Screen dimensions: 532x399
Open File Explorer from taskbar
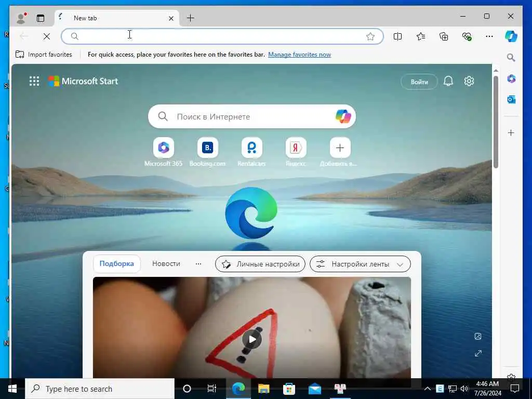coord(263,389)
